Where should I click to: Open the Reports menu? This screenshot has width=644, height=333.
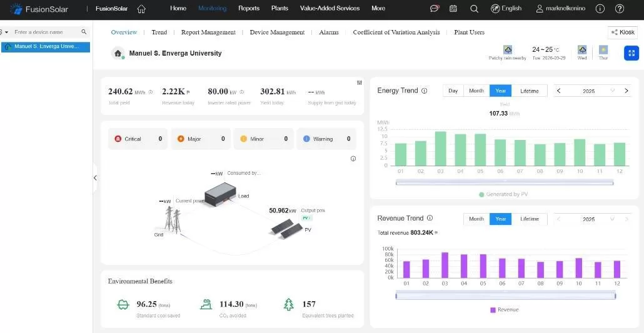click(x=249, y=8)
